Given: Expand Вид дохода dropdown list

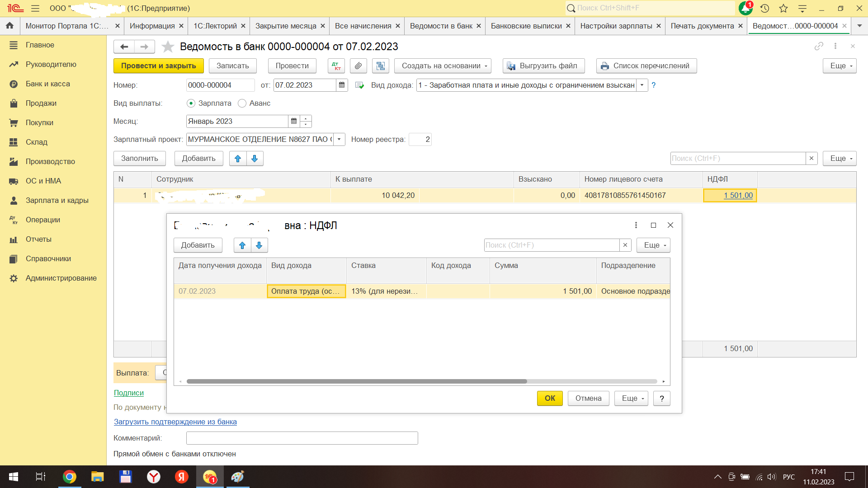Looking at the screenshot, I should click(642, 85).
